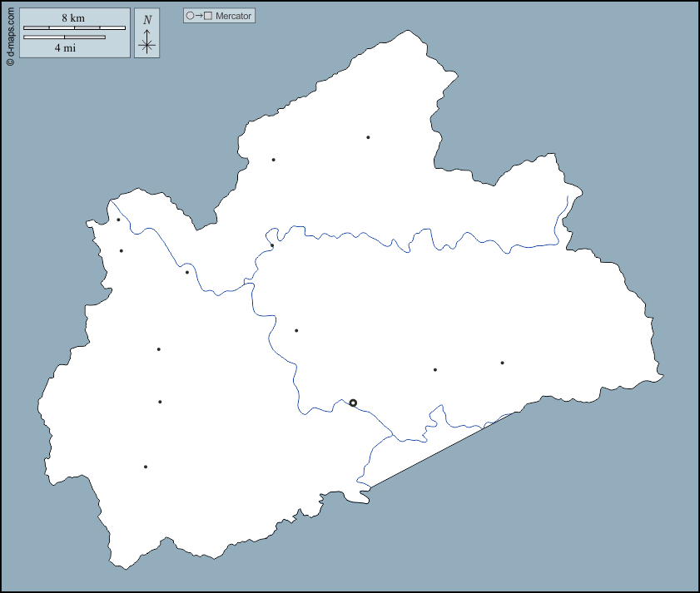Select the circle symbol in the Mercator legend

click(191, 15)
